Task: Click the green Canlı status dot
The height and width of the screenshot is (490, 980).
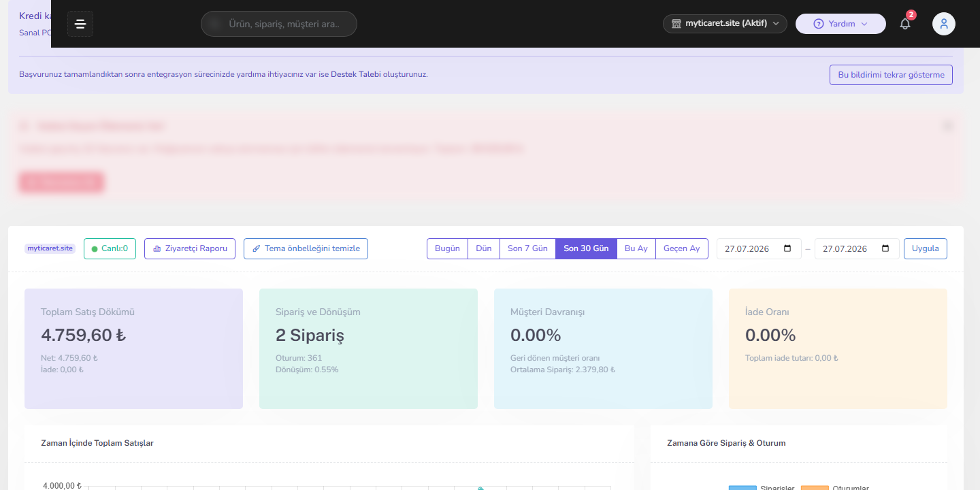Action: click(x=95, y=248)
